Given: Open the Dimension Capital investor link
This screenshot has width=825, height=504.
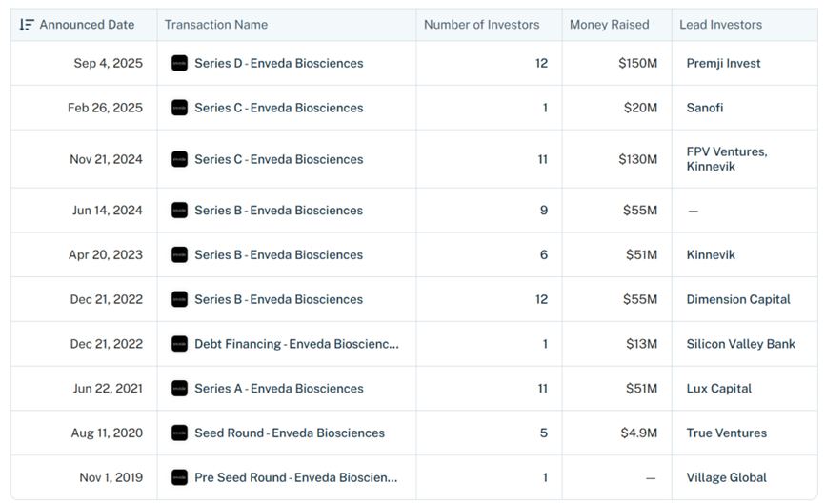Looking at the screenshot, I should tap(738, 299).
